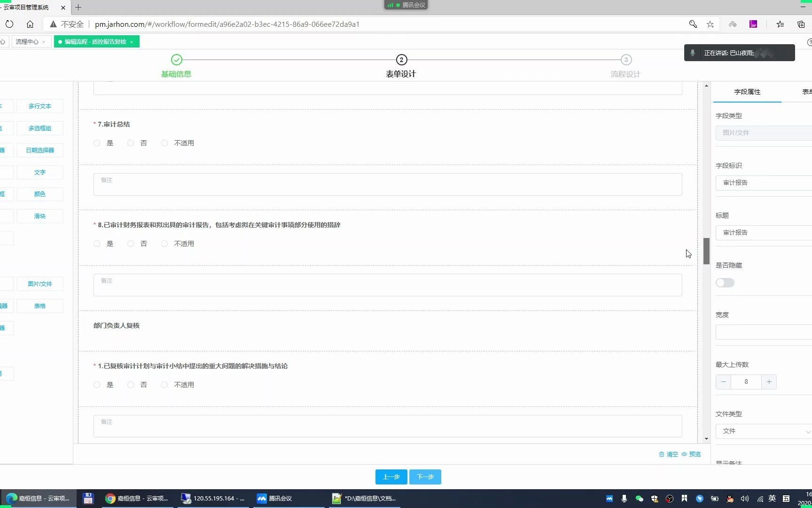Click the 上一步 button
Image resolution: width=812 pixels, height=508 pixels.
click(x=391, y=477)
